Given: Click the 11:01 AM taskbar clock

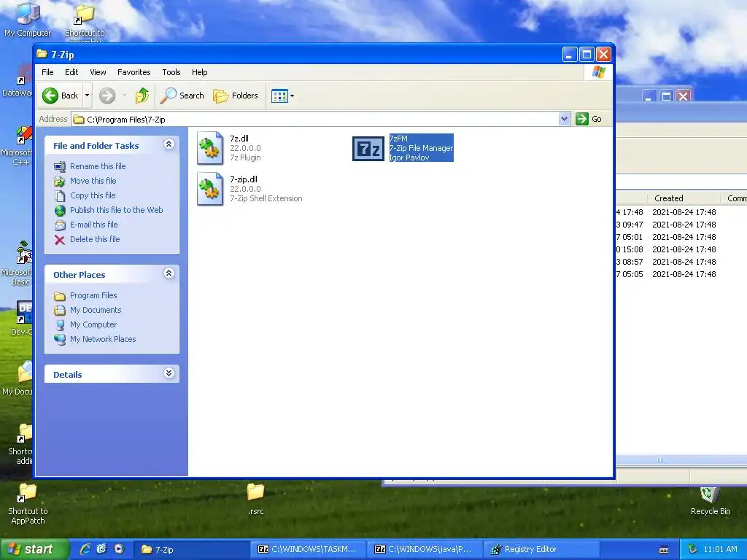Looking at the screenshot, I should [x=720, y=550].
